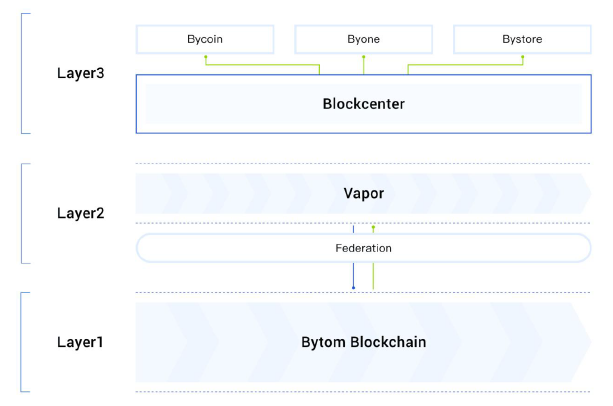Open the Bystore box
The image size is (613, 406).
coord(521,39)
